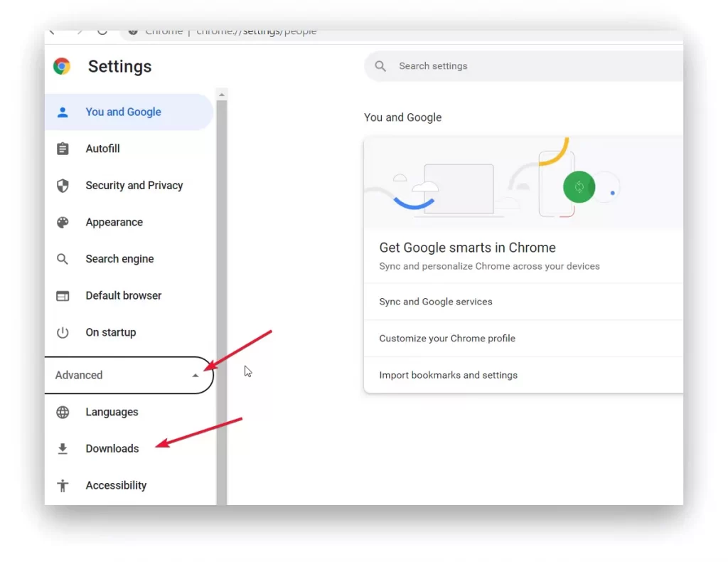Viewport: 728px width, 562px height.
Task: Click the Get Google smarts in Chrome heading
Action: click(468, 248)
